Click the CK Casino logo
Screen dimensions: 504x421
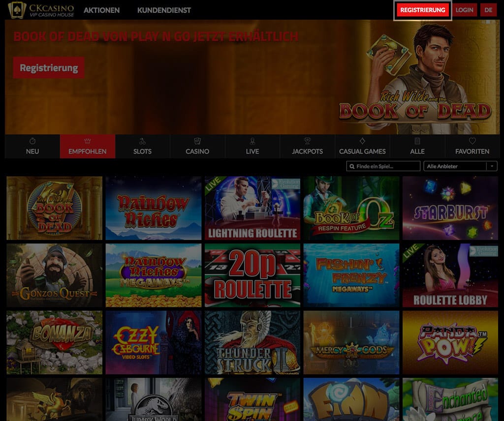[41, 10]
